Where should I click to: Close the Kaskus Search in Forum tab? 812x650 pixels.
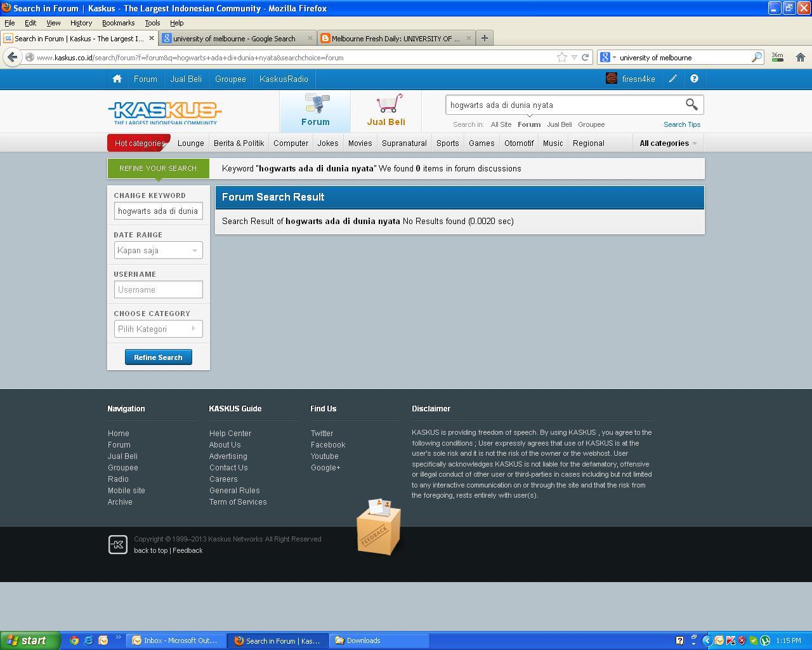point(151,38)
